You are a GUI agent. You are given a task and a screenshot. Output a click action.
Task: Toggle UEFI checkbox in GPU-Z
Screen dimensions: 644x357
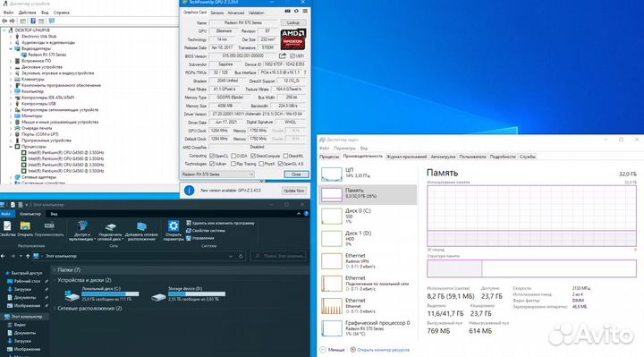pos(292,55)
